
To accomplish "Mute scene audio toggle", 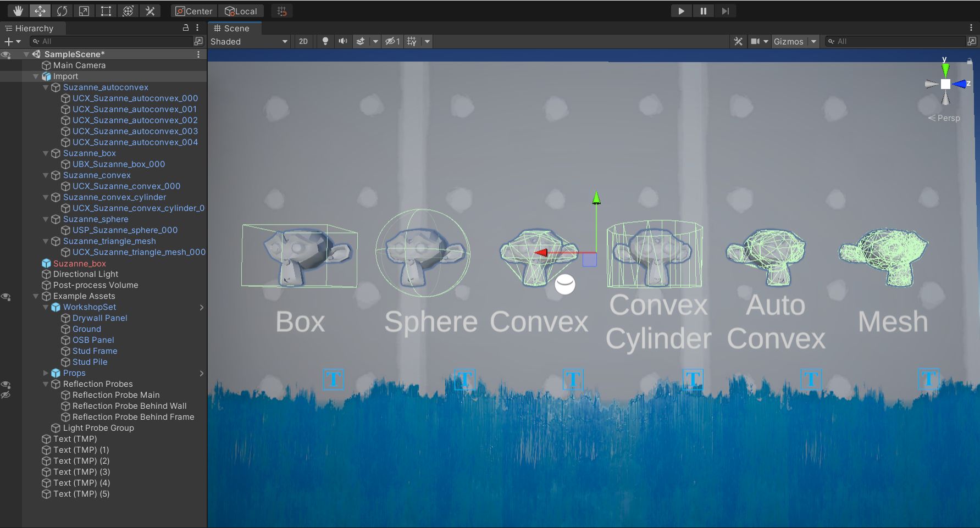I will 343,41.
